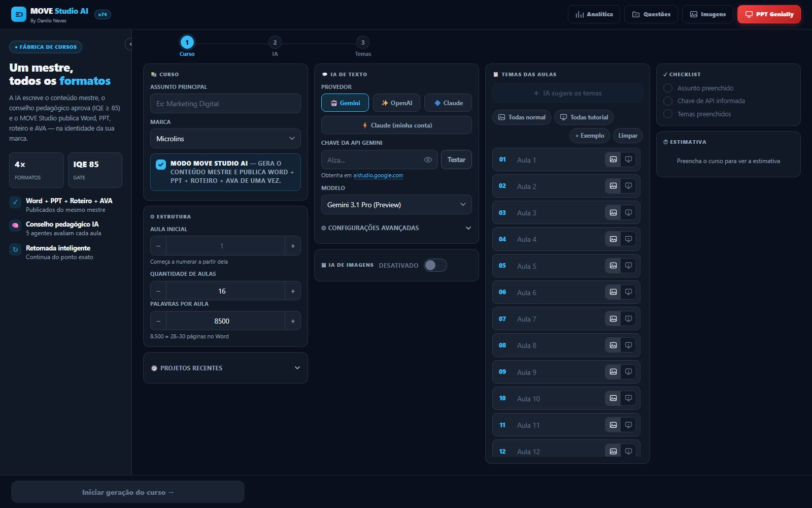
Task: Set Aula 8 image mode icon
Action: [613, 345]
